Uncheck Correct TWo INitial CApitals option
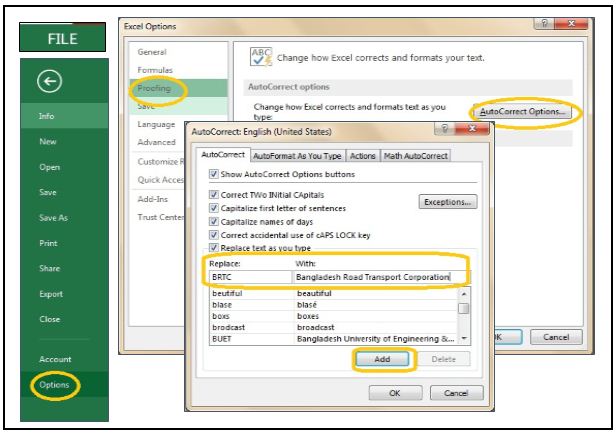This screenshot has width=616, height=433. (x=211, y=194)
